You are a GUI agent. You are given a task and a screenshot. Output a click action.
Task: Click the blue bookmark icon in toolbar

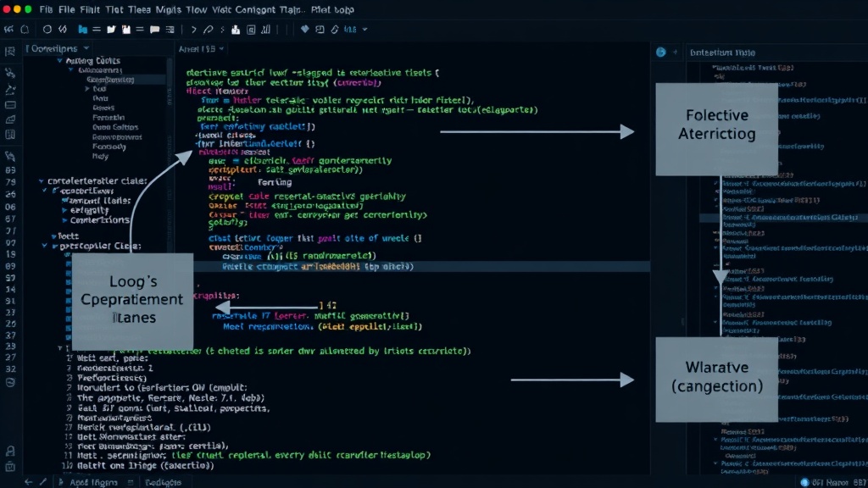pos(82,30)
